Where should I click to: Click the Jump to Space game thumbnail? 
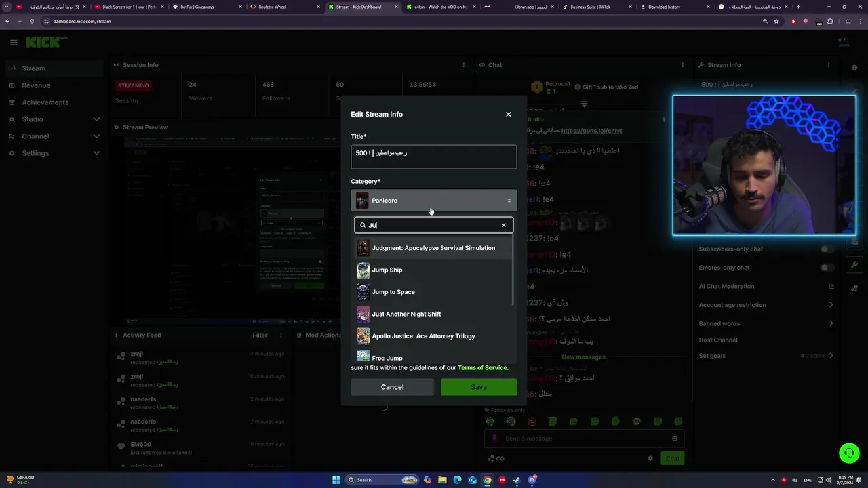tap(363, 292)
